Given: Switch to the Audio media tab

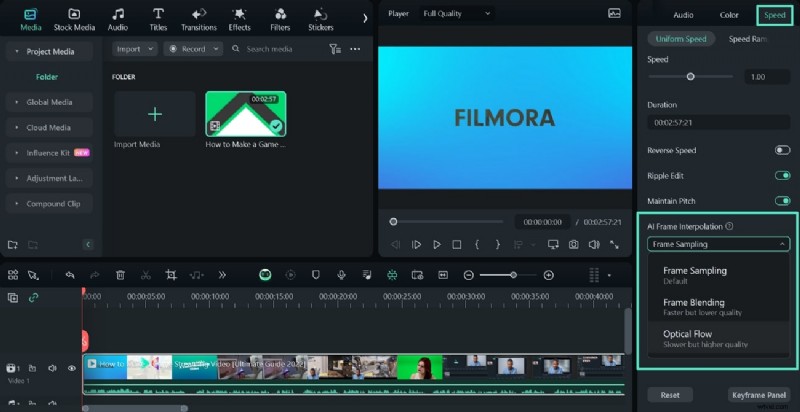Looking at the screenshot, I should tap(118, 19).
